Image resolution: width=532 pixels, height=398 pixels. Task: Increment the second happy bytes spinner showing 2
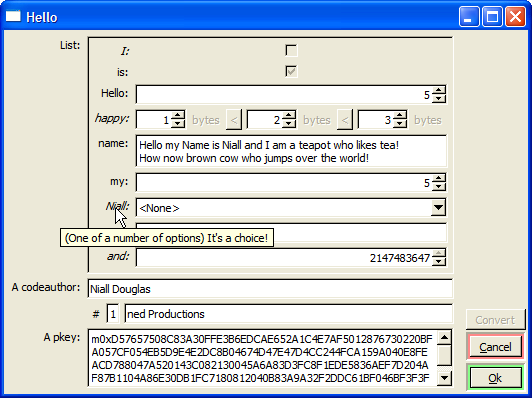click(289, 115)
